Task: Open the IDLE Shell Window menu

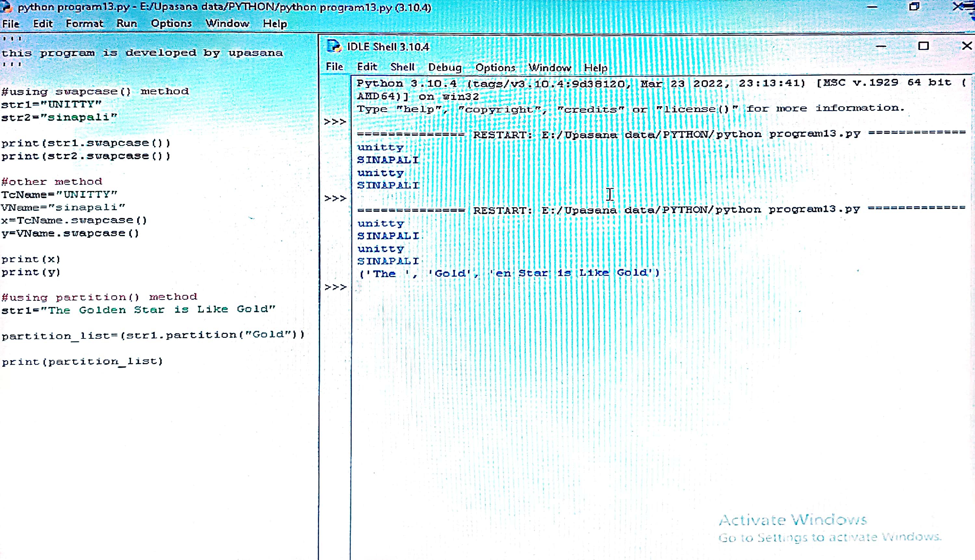Action: point(550,68)
